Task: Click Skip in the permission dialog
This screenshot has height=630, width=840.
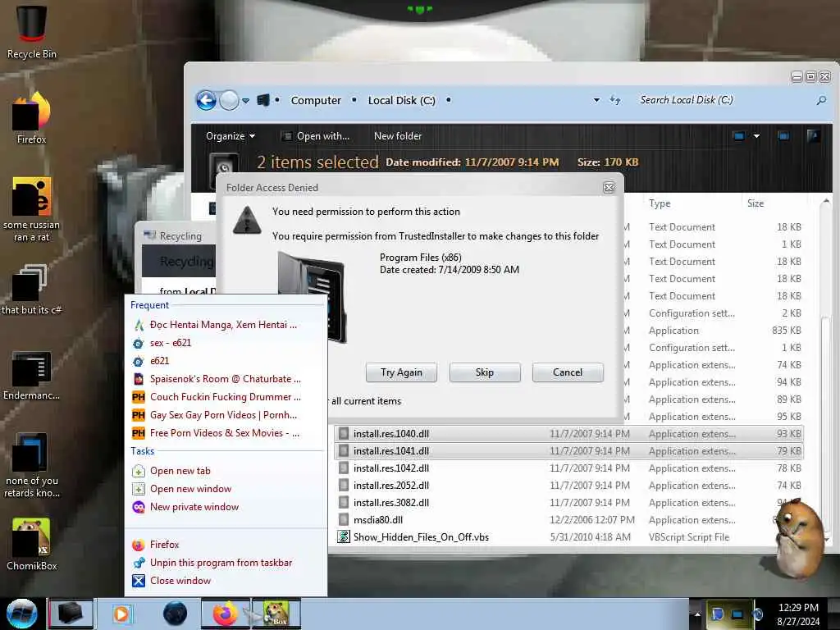Action: tap(484, 372)
